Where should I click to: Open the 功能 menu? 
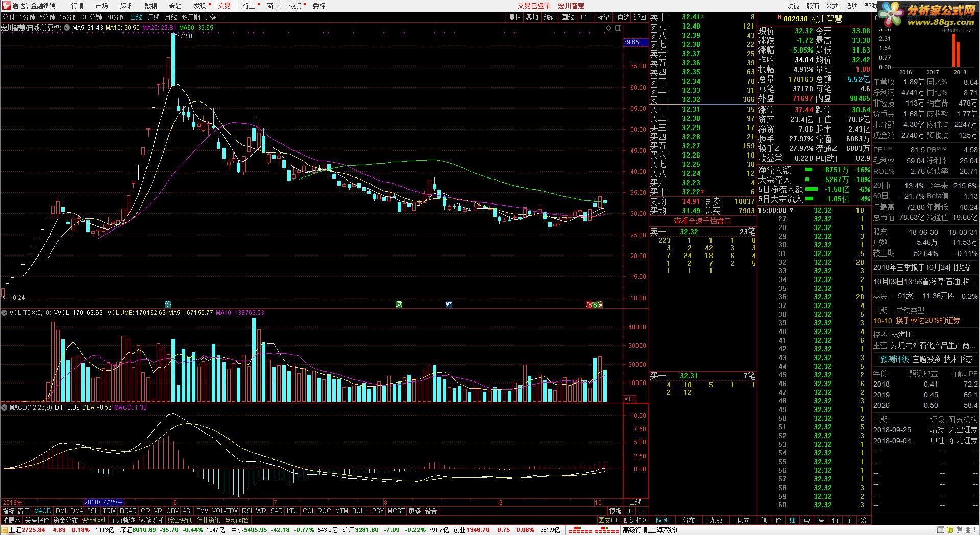pos(793,6)
